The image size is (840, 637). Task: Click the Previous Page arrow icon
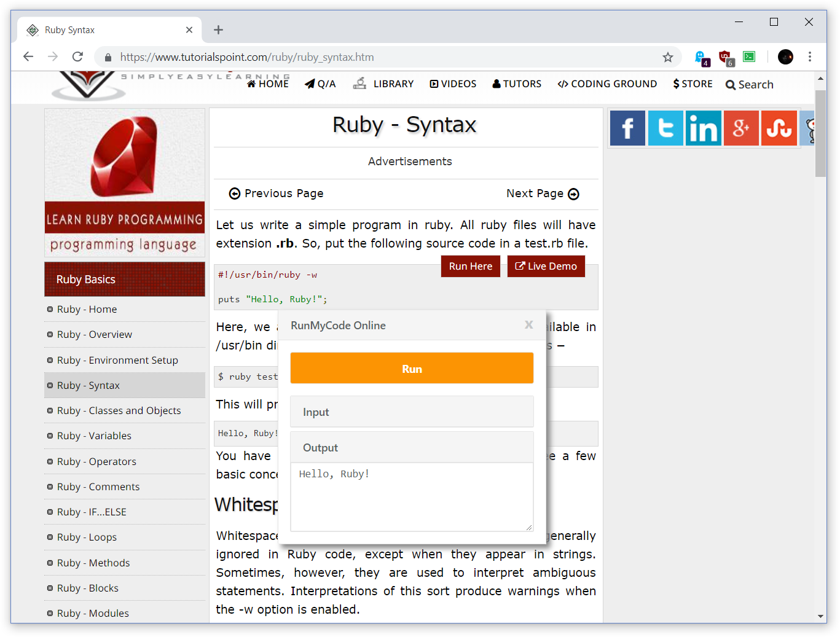[x=235, y=193]
